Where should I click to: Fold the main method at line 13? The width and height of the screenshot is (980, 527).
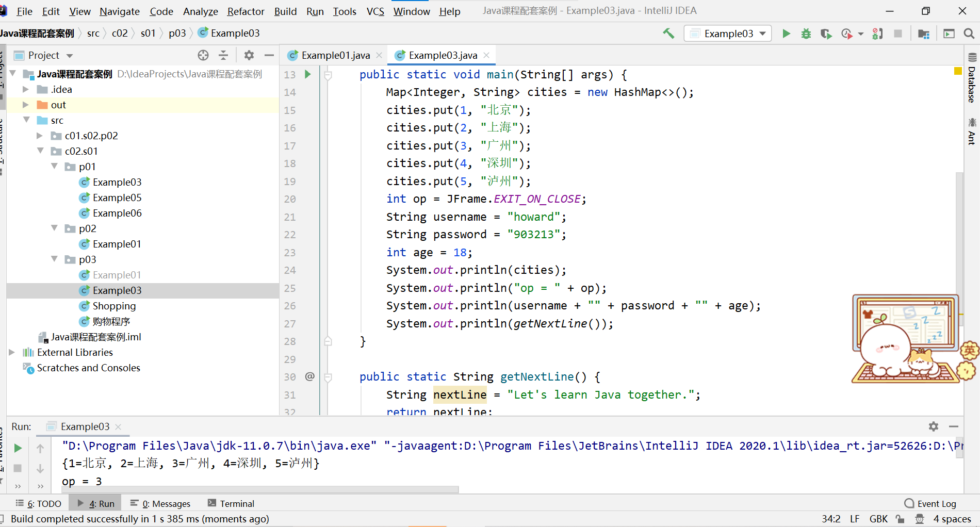pos(328,75)
